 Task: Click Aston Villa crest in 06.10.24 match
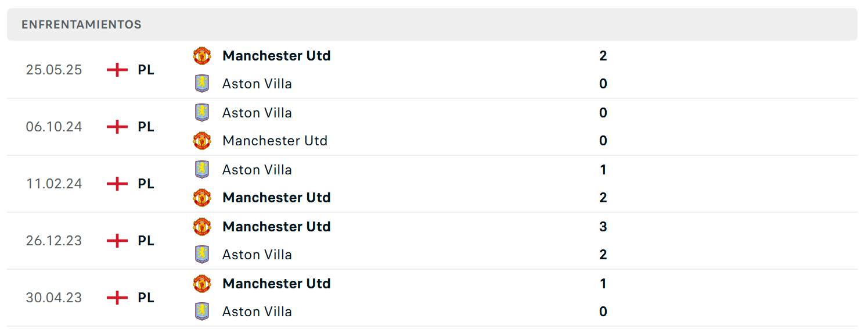click(202, 113)
